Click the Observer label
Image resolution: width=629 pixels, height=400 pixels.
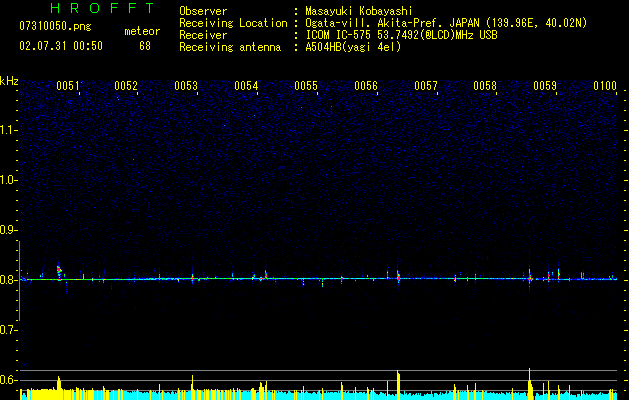[203, 11]
